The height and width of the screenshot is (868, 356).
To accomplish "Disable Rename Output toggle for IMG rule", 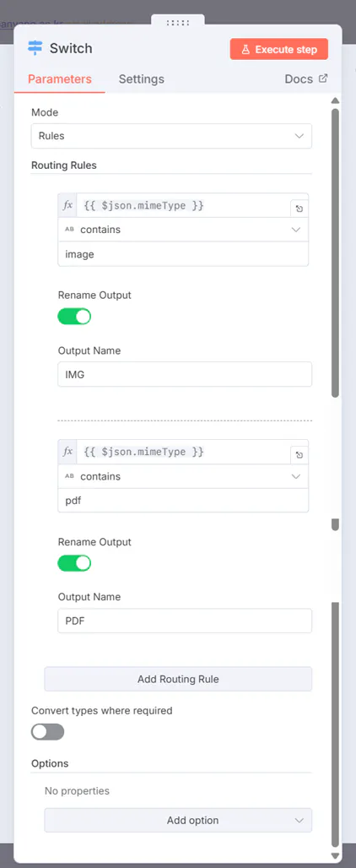I will click(x=74, y=317).
